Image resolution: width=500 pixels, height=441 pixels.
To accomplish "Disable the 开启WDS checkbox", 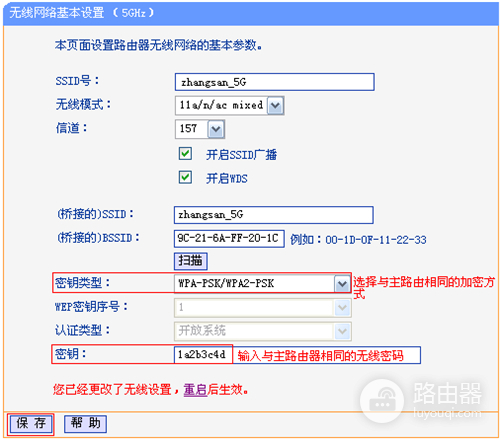I will (x=185, y=177).
